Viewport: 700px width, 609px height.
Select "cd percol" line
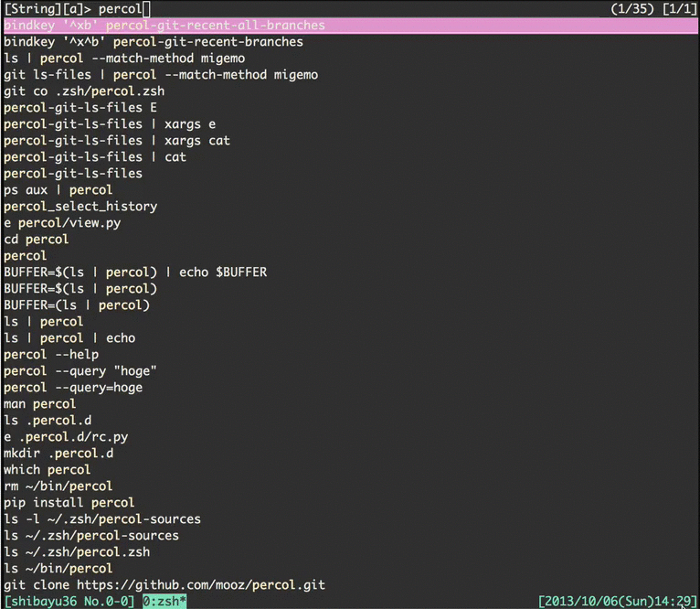coord(37,240)
